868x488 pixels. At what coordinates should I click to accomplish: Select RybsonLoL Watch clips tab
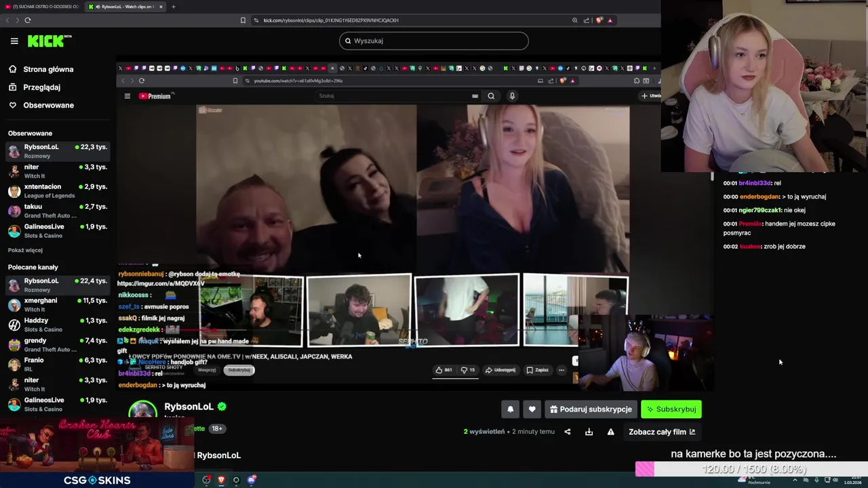[x=125, y=7]
